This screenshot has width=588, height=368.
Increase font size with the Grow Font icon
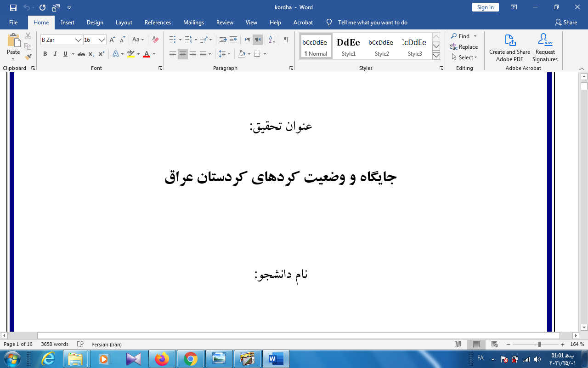(x=112, y=40)
